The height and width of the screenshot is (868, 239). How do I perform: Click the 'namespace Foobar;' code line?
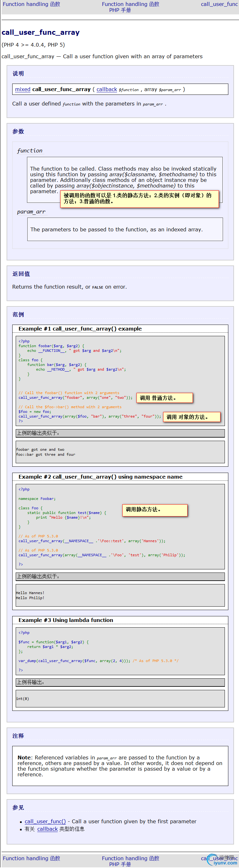click(x=37, y=498)
